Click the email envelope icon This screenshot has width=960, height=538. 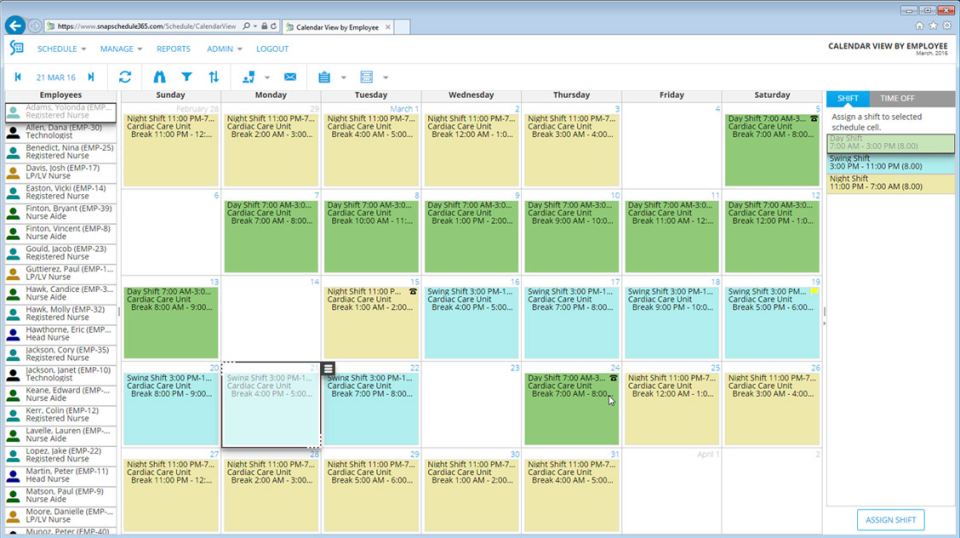(x=290, y=77)
